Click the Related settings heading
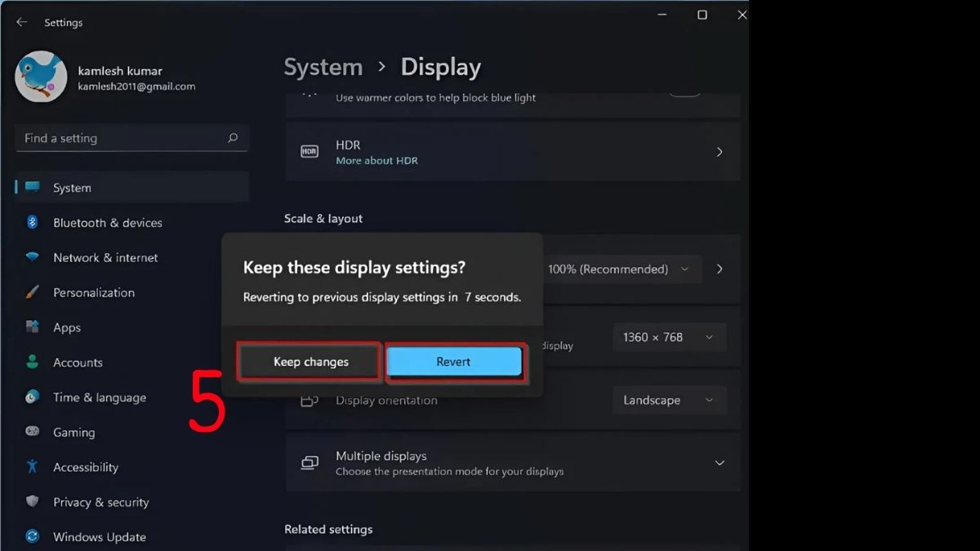This screenshot has width=980, height=551. pos(328,529)
